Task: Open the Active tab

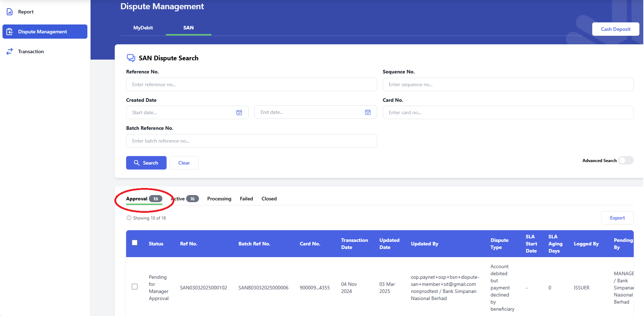Action: click(185, 199)
